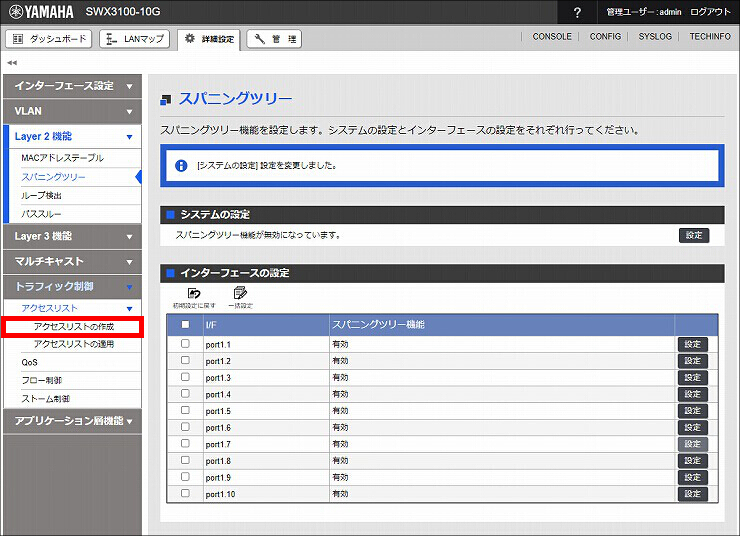The image size is (740, 536).
Task: Click 設定 button for port1.9
Action: click(692, 477)
